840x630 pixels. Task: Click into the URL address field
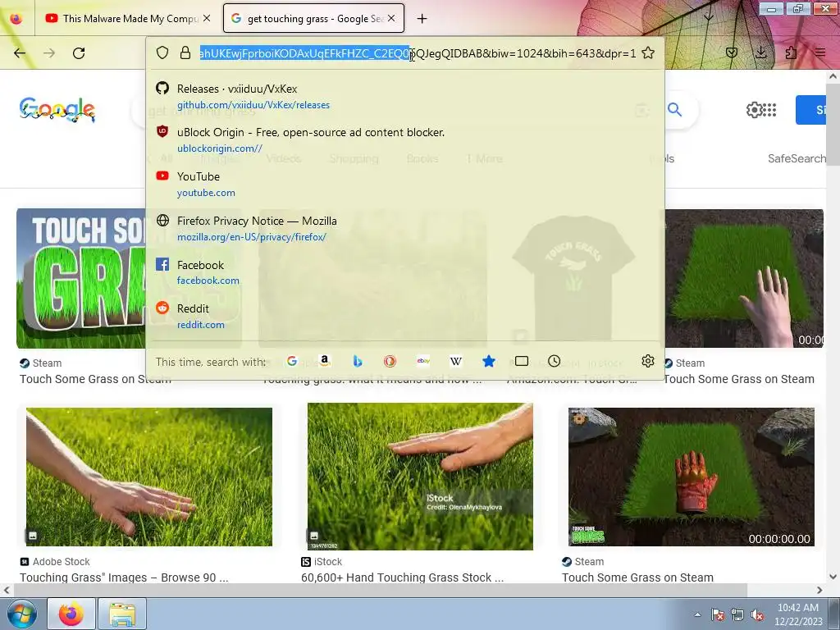point(418,53)
